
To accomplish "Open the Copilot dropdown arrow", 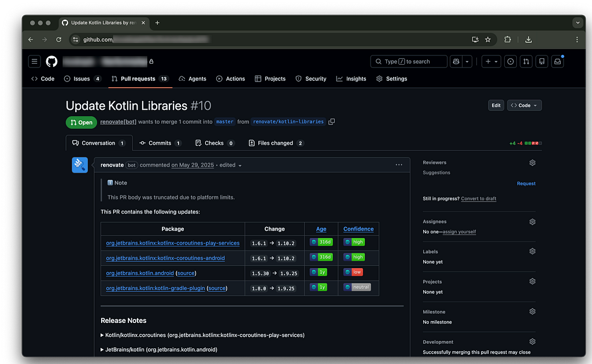I will (x=467, y=61).
